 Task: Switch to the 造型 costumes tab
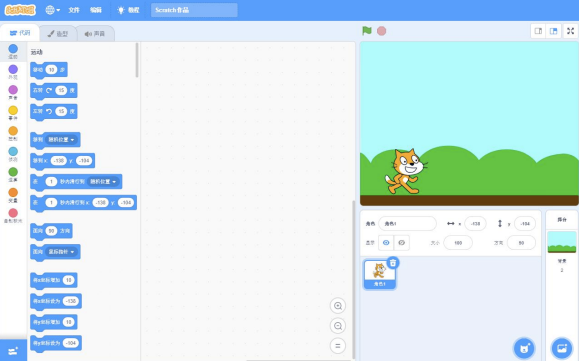58,34
